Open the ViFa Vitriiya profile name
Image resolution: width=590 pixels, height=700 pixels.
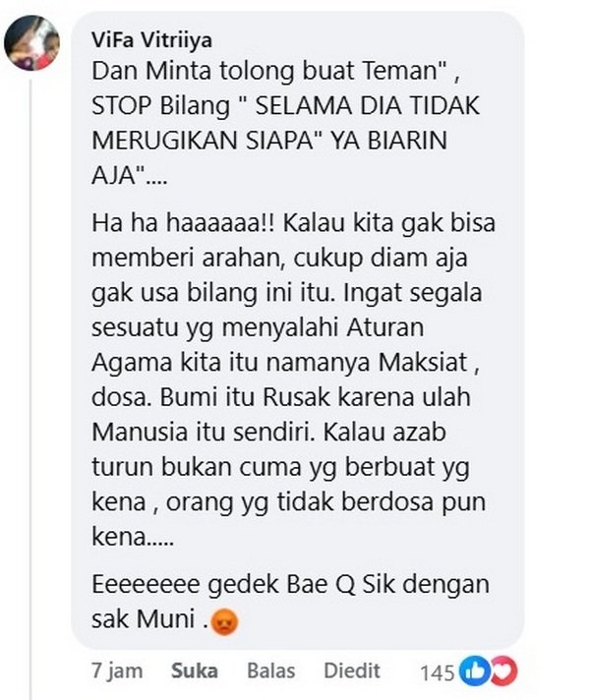pos(151,39)
